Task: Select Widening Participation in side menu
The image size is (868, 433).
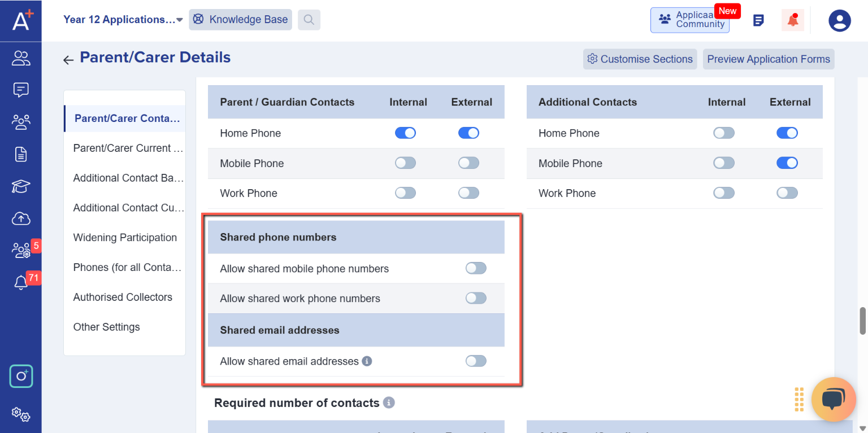Action: tap(125, 238)
